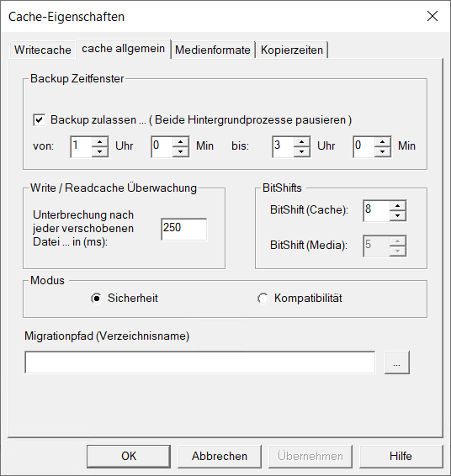Select the Sicherheit mode radio button
The image size is (451, 476).
(96, 299)
